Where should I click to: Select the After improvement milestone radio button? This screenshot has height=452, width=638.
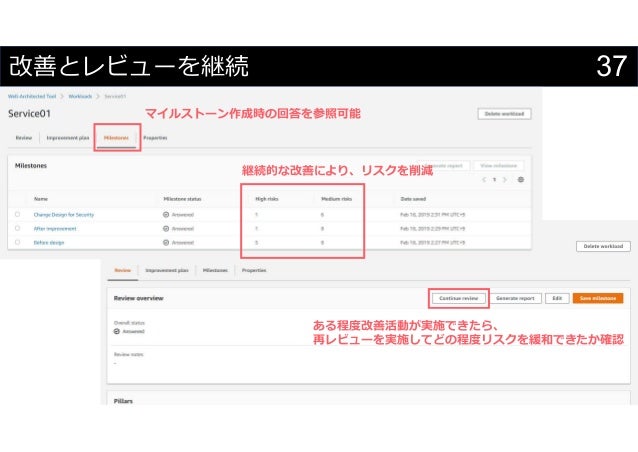pyautogui.click(x=17, y=228)
